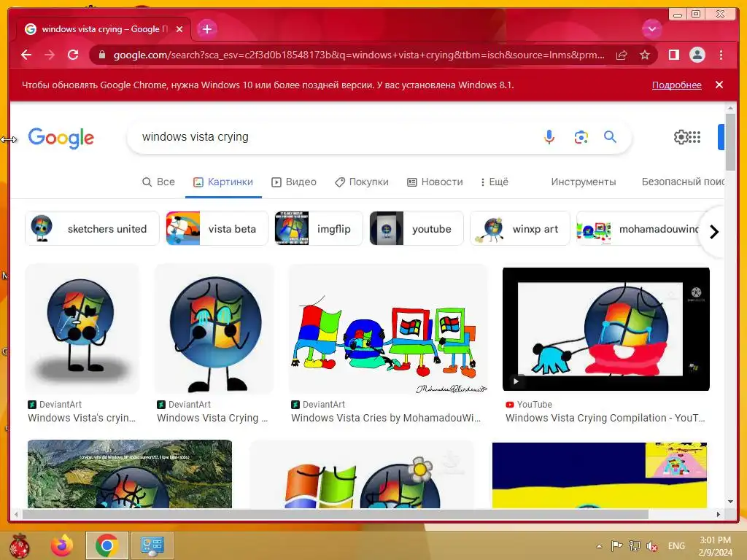This screenshot has width=747, height=560.
Task: Switch to the 'Видео' tab
Action: [x=293, y=182]
